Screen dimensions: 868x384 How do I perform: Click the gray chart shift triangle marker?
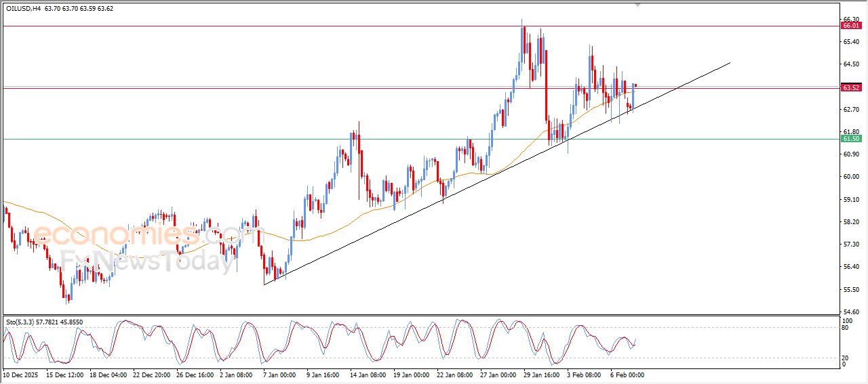point(637,5)
